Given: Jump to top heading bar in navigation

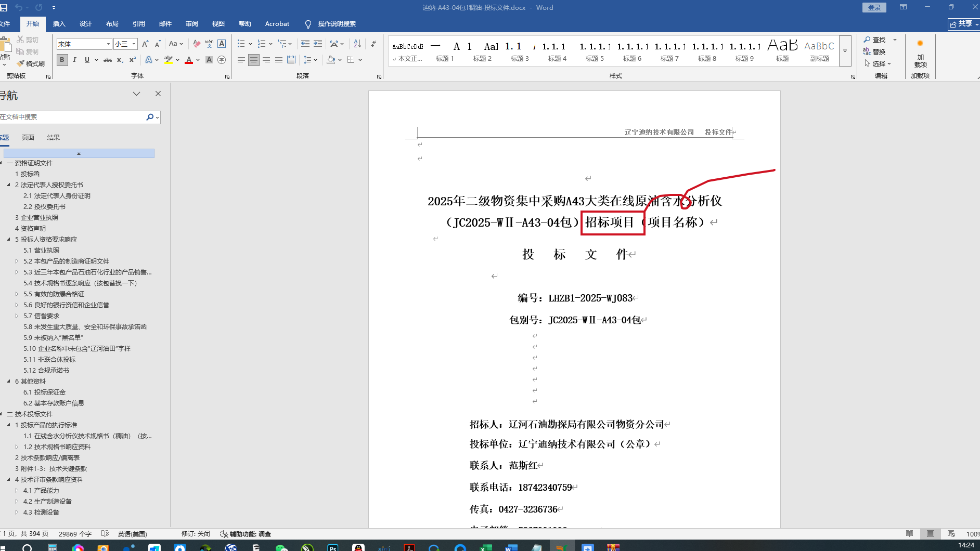Looking at the screenshot, I should click(x=79, y=153).
